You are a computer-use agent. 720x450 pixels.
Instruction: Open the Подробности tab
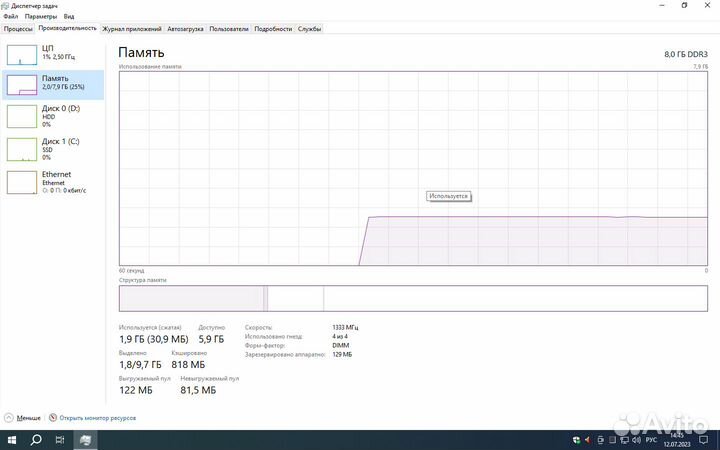click(273, 29)
